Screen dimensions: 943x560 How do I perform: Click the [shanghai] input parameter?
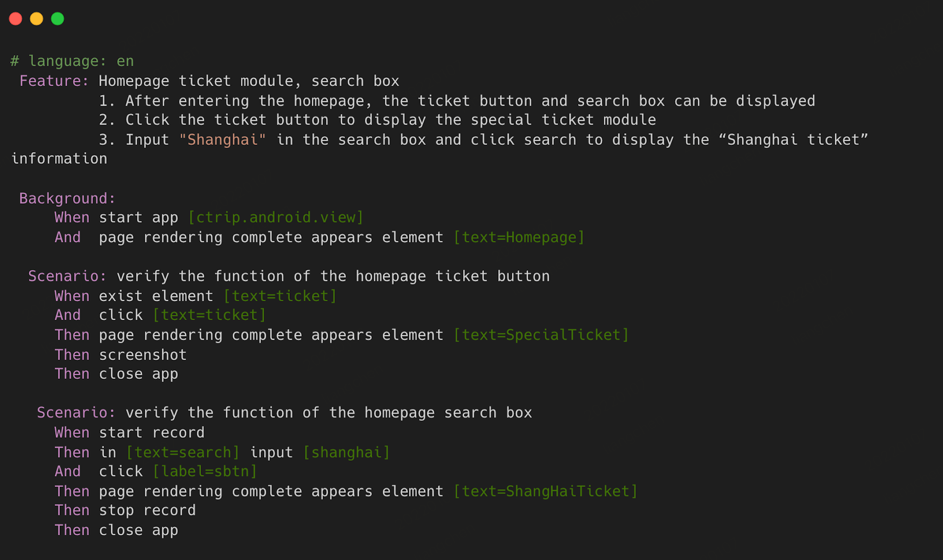[346, 452]
